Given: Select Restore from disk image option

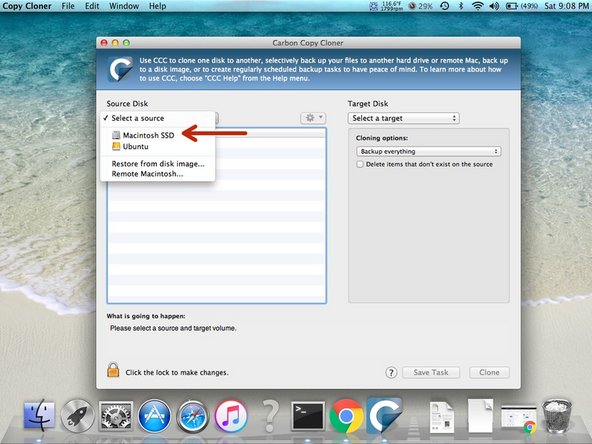Looking at the screenshot, I should pos(157,163).
